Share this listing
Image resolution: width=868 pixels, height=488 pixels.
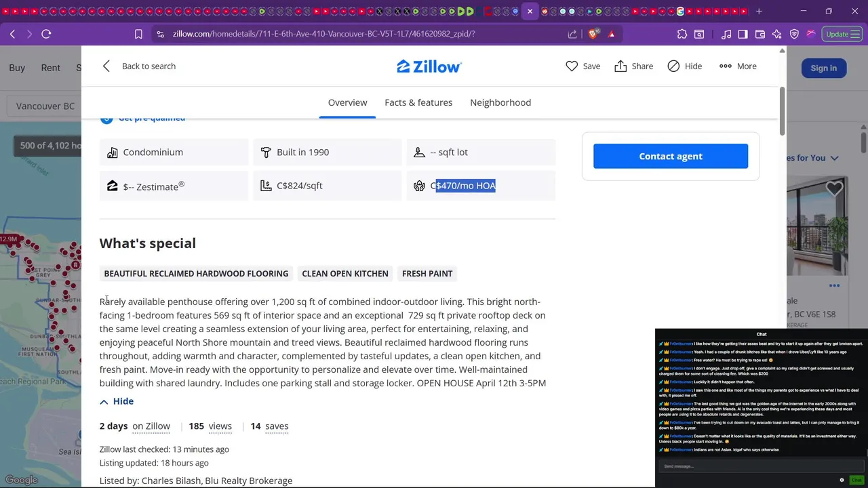(633, 66)
